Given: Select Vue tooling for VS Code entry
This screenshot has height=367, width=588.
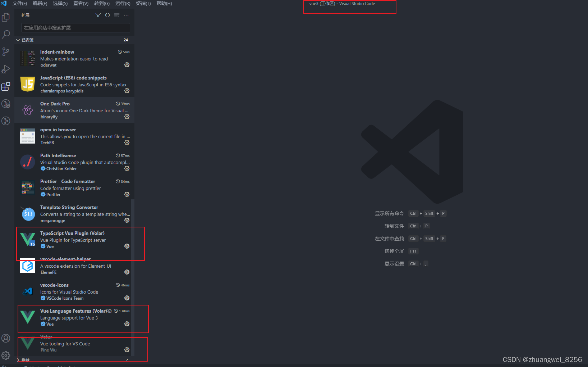Looking at the screenshot, I should [74, 343].
